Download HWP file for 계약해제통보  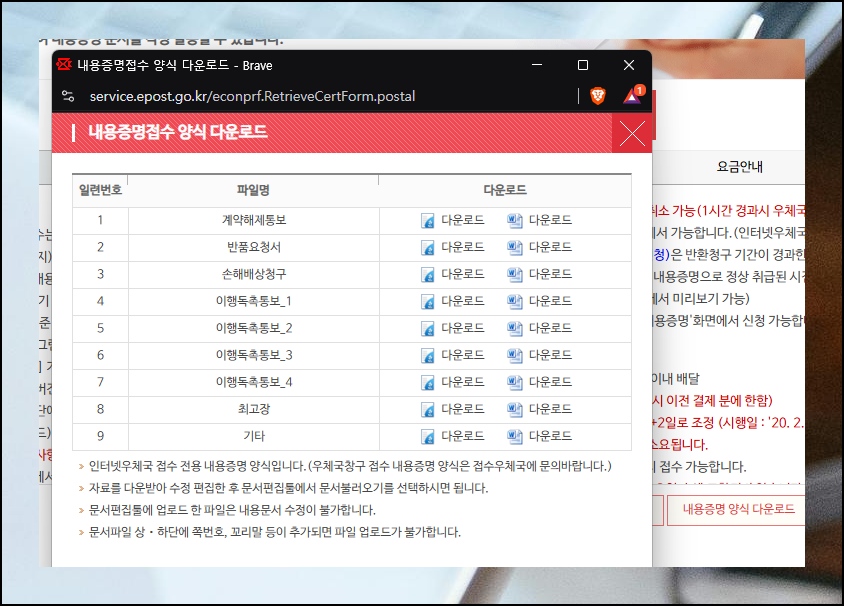tap(453, 221)
